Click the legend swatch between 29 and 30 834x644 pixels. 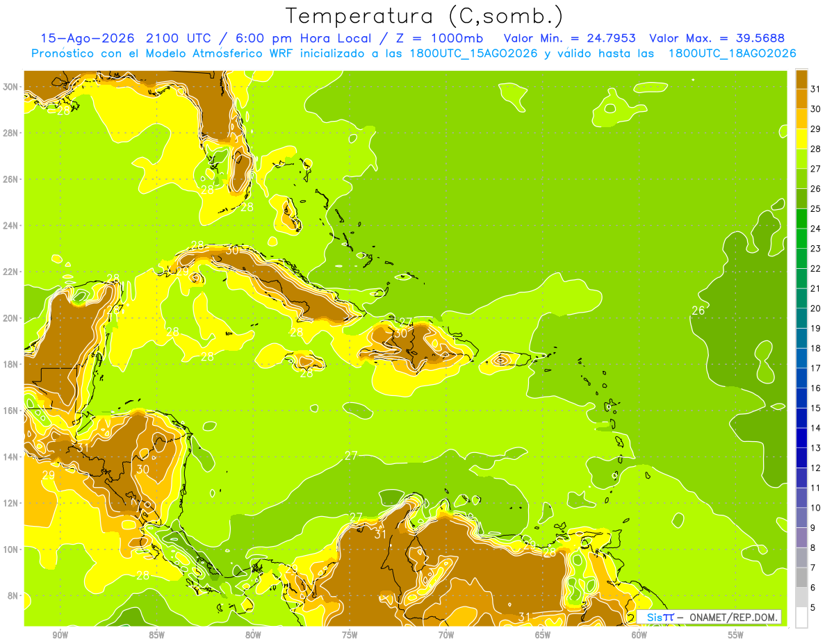tap(801, 119)
